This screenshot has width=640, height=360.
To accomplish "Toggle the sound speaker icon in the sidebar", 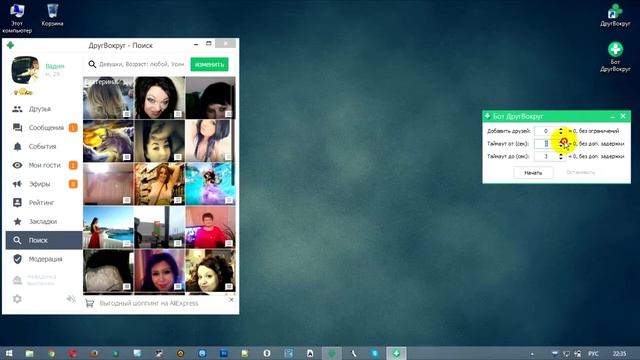I will pyautogui.click(x=71, y=299).
